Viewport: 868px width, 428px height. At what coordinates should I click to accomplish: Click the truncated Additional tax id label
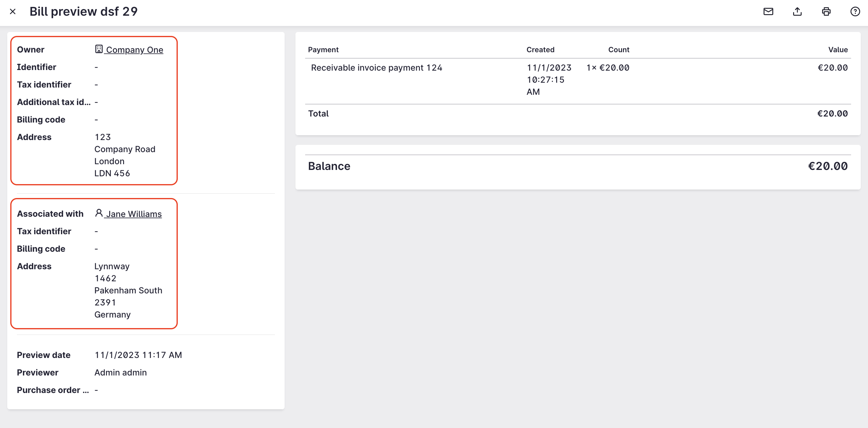point(54,102)
